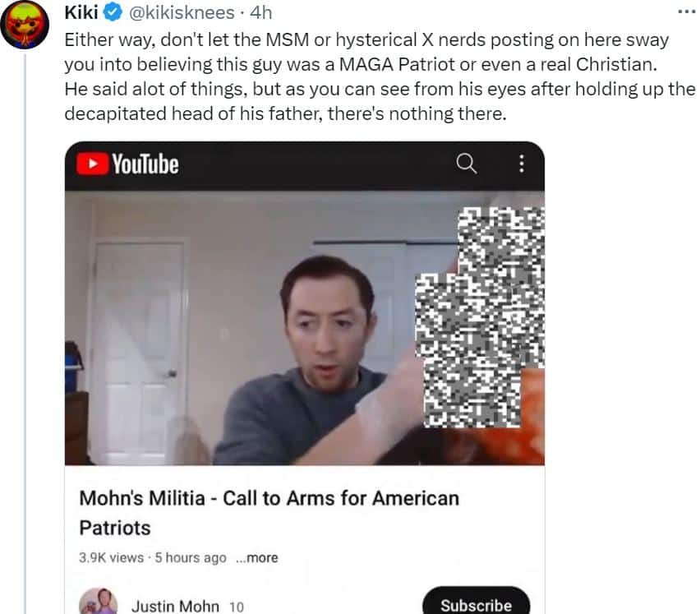The width and height of the screenshot is (700, 614).
Task: Open the @kikisknees handle link
Action: (x=182, y=12)
